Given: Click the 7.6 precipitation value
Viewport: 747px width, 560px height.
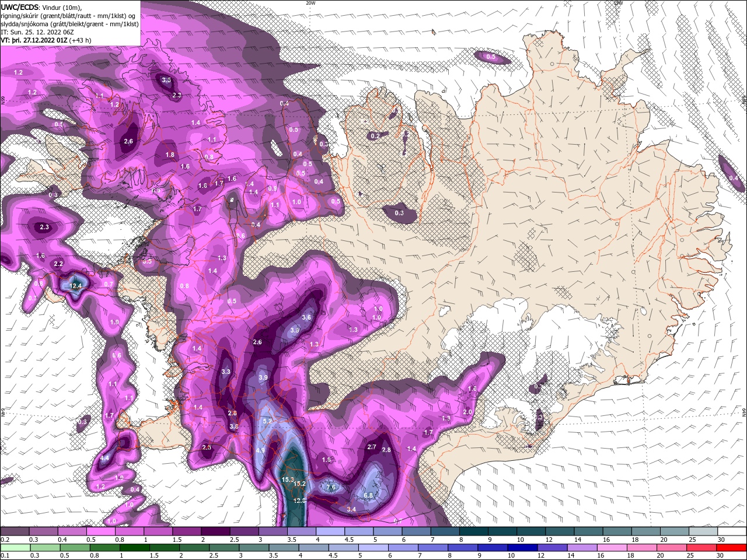Looking at the screenshot, I should point(331,488).
